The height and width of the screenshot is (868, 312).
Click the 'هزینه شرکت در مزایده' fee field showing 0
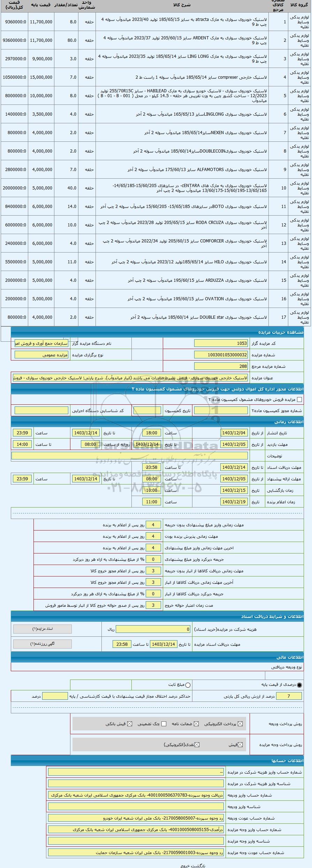pos(153,629)
